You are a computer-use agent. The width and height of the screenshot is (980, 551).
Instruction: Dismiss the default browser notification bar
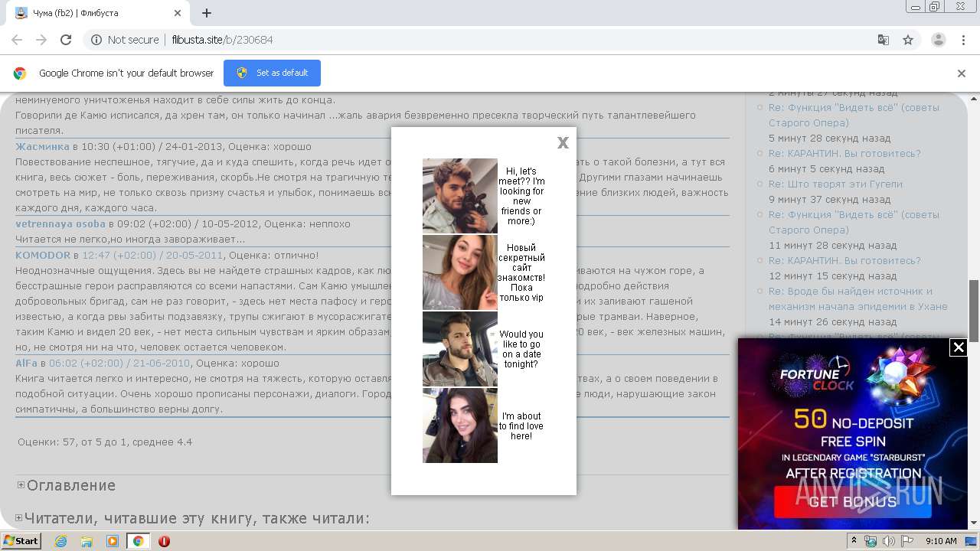pyautogui.click(x=961, y=73)
